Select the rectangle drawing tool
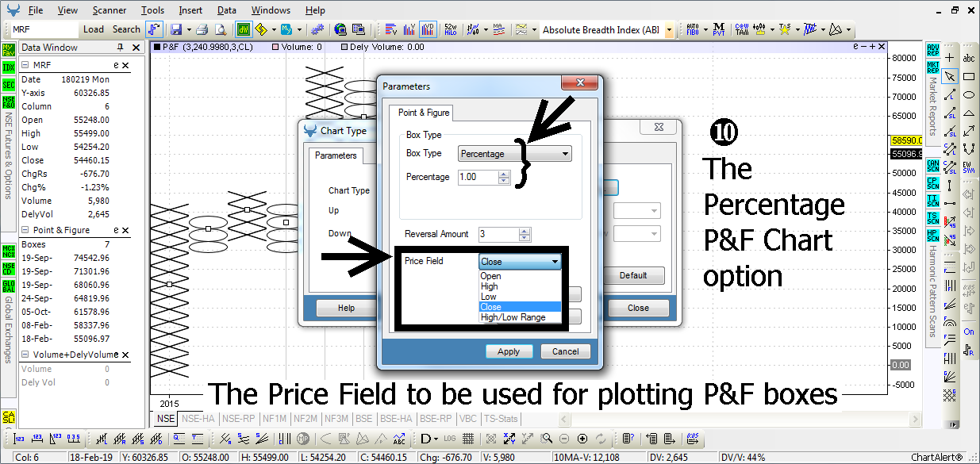The height and width of the screenshot is (464, 980). [x=969, y=76]
